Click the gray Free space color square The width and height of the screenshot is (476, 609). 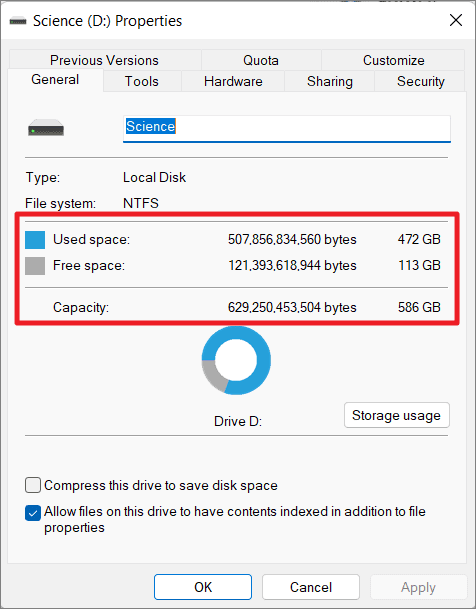pos(35,266)
